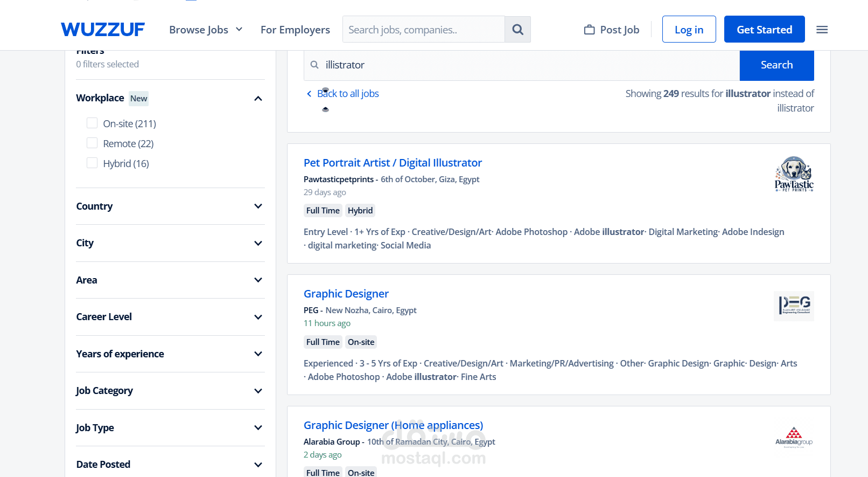Click the PEG company logo

[794, 306]
